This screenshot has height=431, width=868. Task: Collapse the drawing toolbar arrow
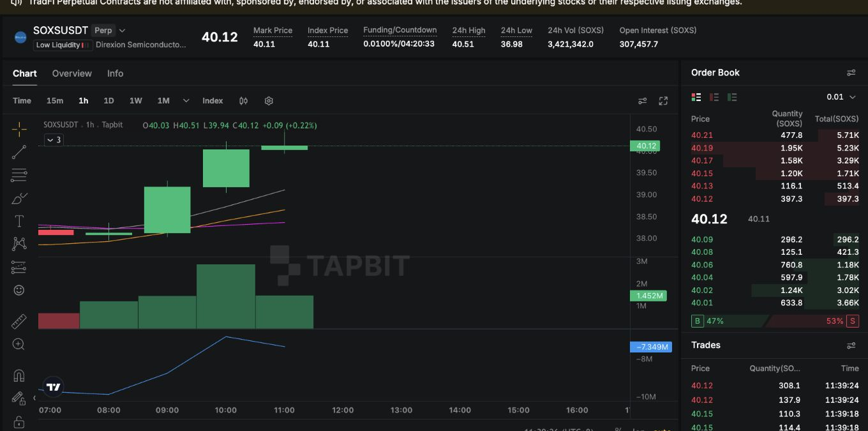[x=34, y=398]
